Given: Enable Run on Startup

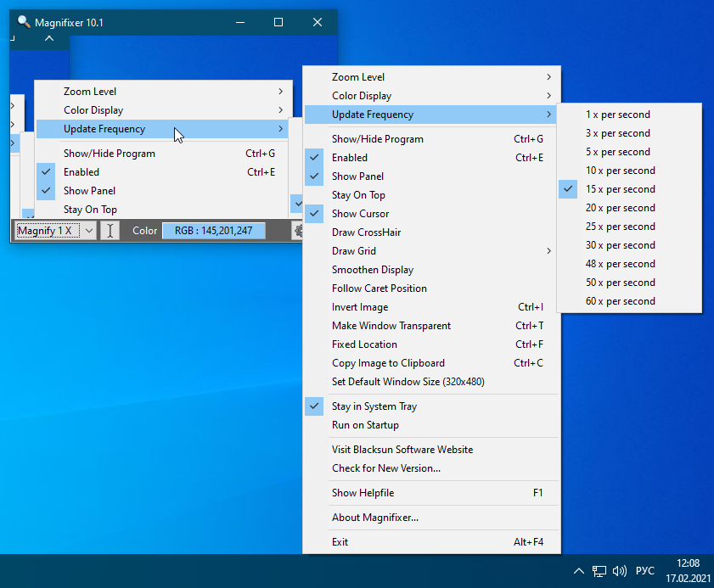Looking at the screenshot, I should coord(431,424).
